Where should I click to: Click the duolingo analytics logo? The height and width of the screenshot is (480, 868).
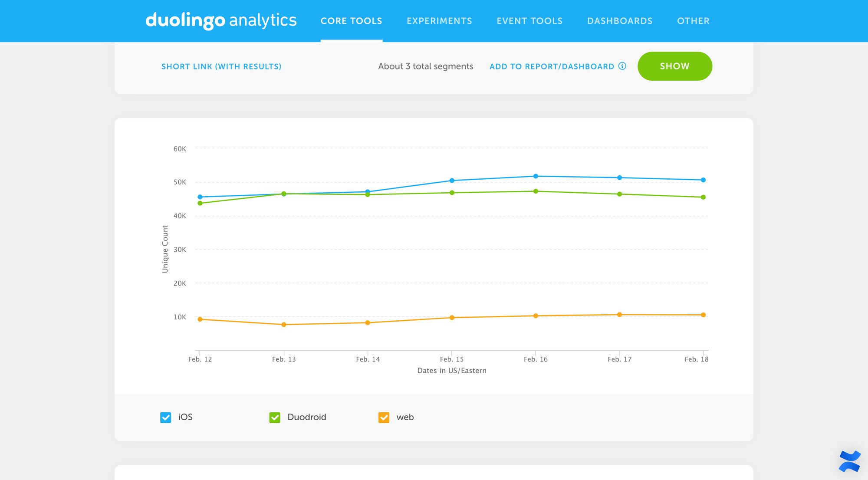pyautogui.click(x=221, y=20)
